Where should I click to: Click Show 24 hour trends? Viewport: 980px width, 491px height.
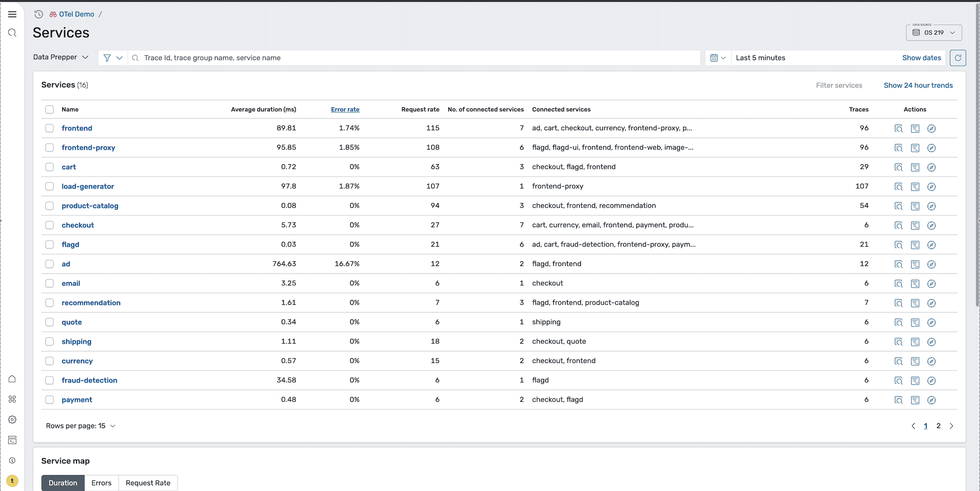pos(918,85)
